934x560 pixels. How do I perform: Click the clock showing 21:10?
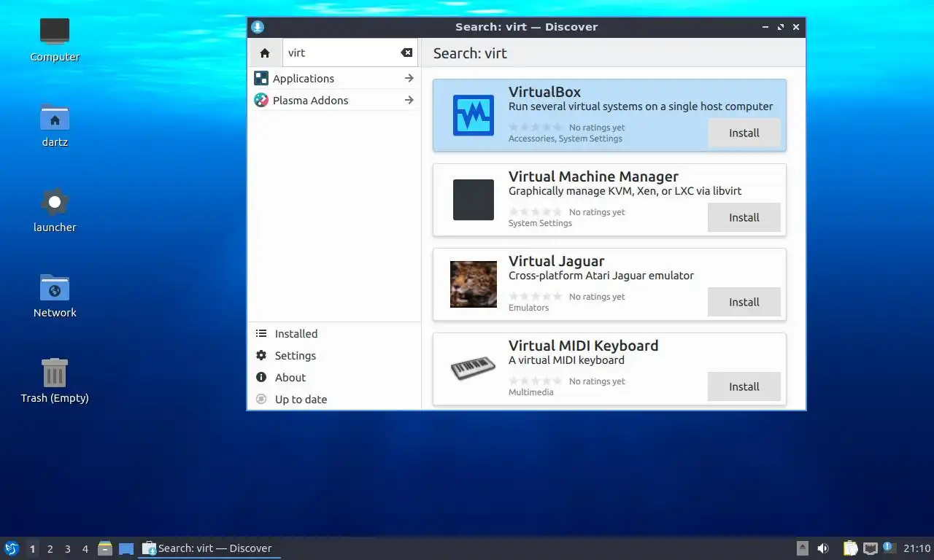point(917,548)
